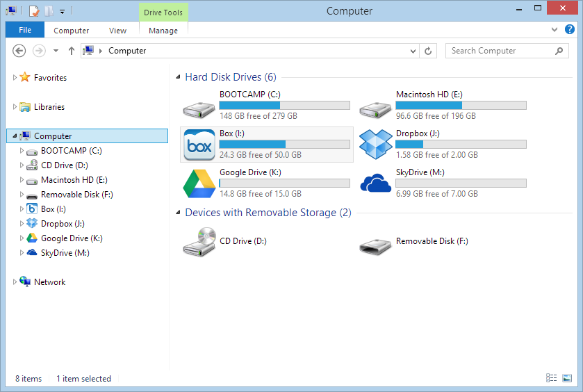Switch to Details view icon in status bar
Image resolution: width=583 pixels, height=392 pixels.
pyautogui.click(x=552, y=378)
